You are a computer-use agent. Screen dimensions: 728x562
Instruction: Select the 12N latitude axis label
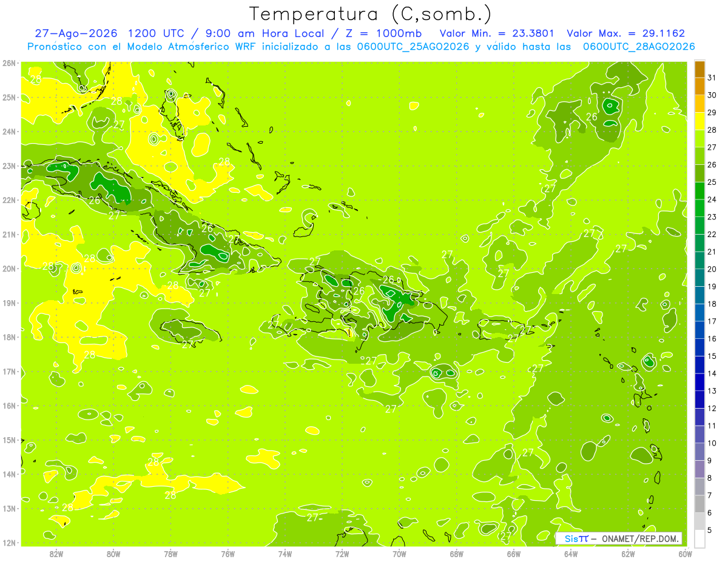pos(9,543)
